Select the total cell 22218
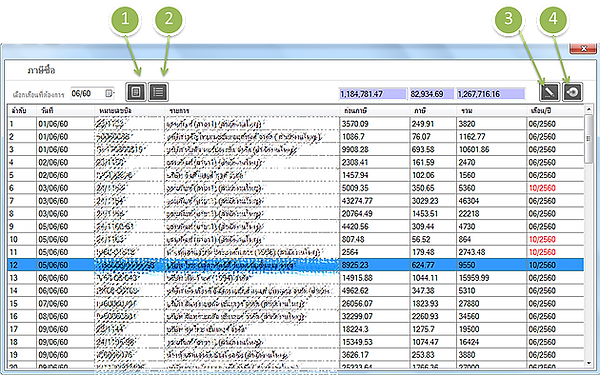Image resolution: width=600 pixels, height=375 pixels. click(x=491, y=214)
